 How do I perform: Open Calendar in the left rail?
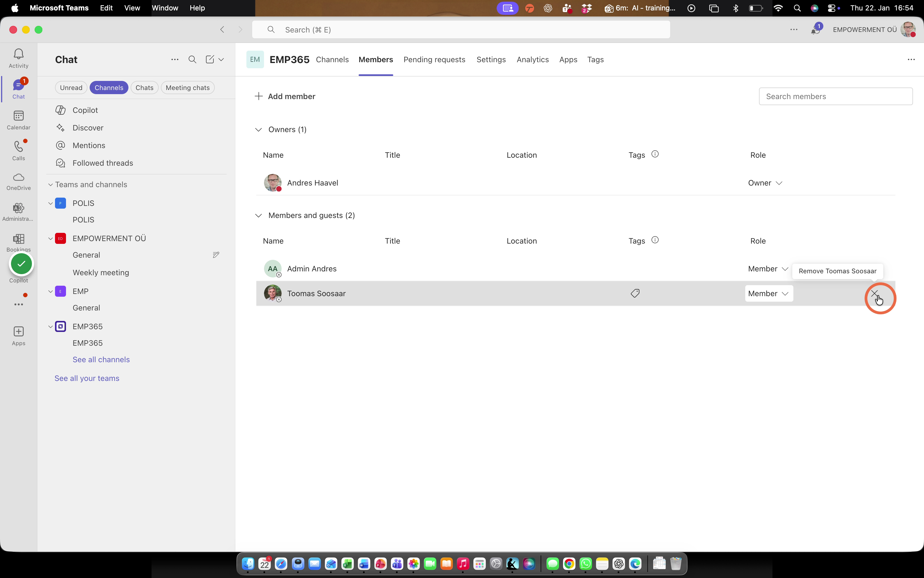(x=18, y=120)
